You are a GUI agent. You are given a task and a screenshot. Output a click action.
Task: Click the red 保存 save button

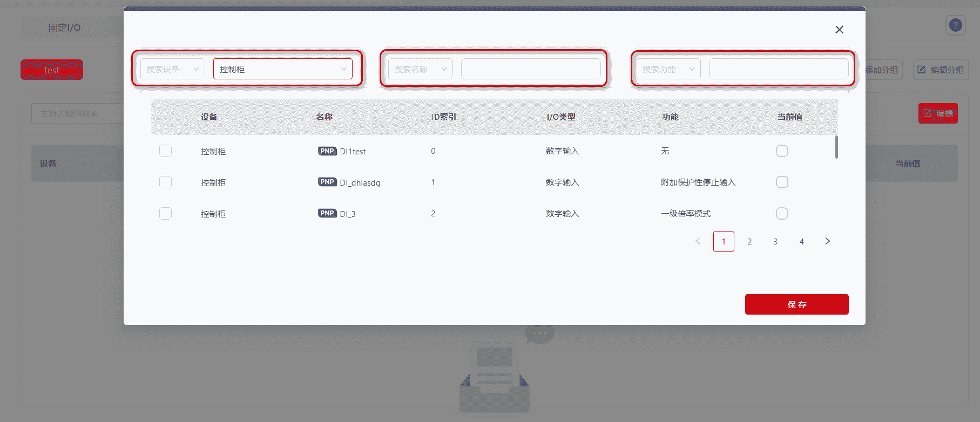point(796,304)
